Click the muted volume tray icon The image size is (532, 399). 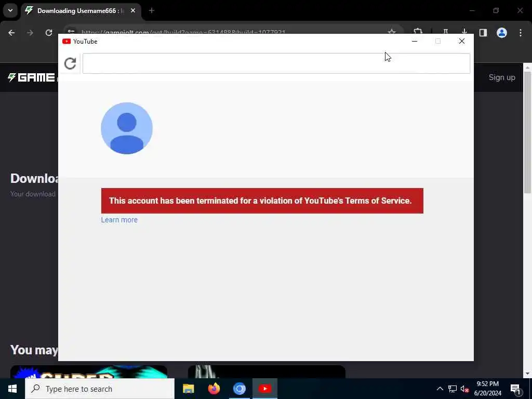pyautogui.click(x=465, y=389)
